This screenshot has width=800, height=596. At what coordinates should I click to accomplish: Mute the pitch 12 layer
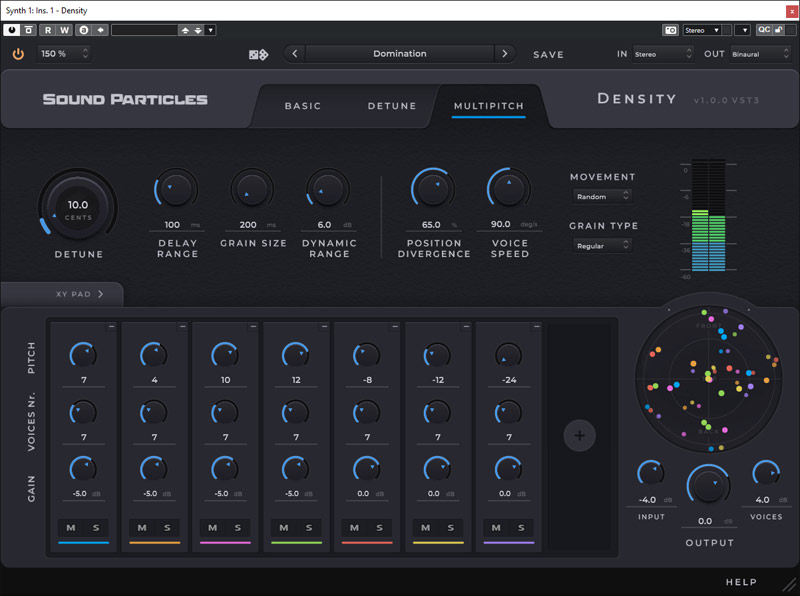[x=284, y=528]
